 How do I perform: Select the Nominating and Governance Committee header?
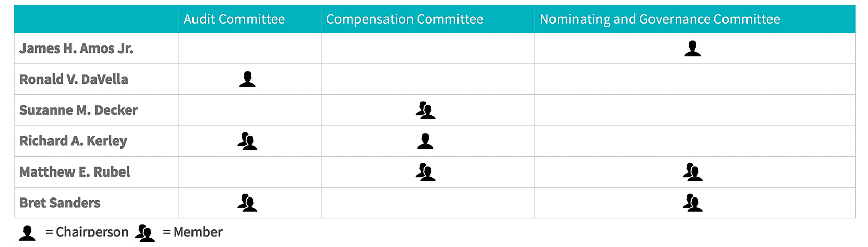[x=660, y=19]
